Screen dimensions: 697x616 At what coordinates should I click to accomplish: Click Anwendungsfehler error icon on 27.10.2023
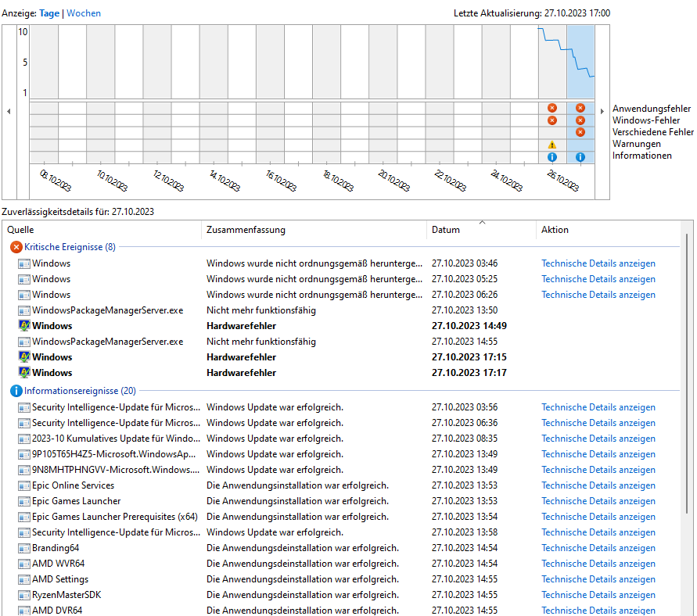coord(580,108)
